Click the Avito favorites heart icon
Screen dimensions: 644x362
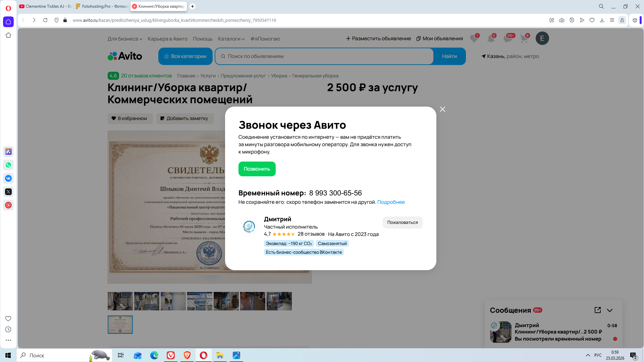point(474,39)
